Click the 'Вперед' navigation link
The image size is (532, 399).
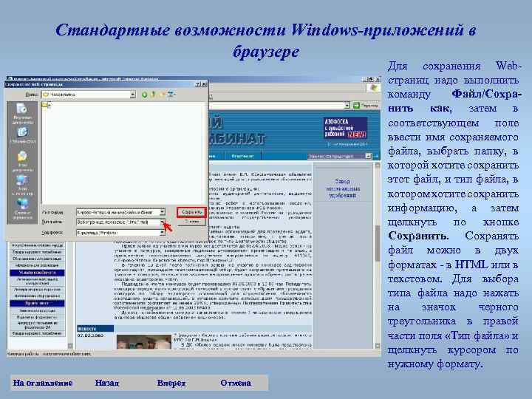click(171, 383)
